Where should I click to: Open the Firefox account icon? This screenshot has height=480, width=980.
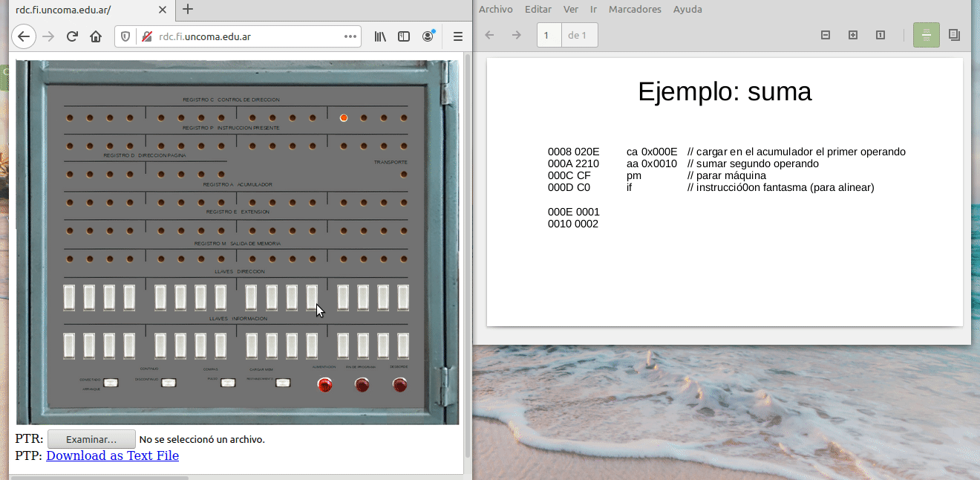click(428, 36)
